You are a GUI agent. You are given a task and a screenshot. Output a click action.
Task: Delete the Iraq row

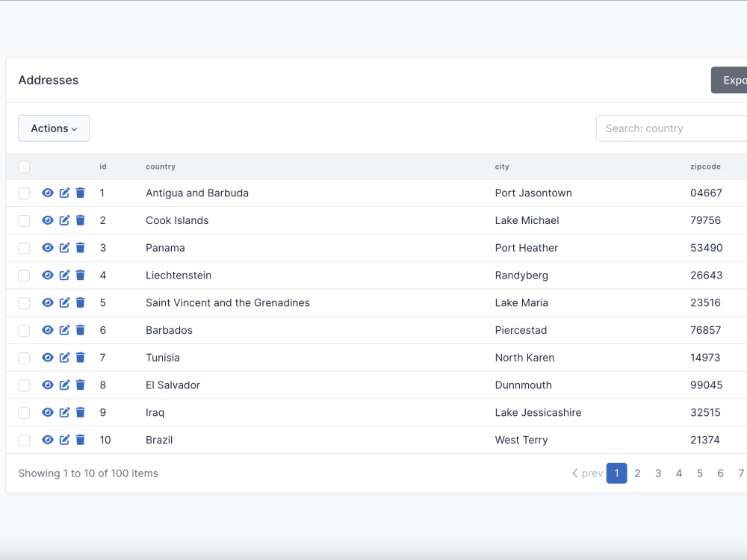[81, 412]
